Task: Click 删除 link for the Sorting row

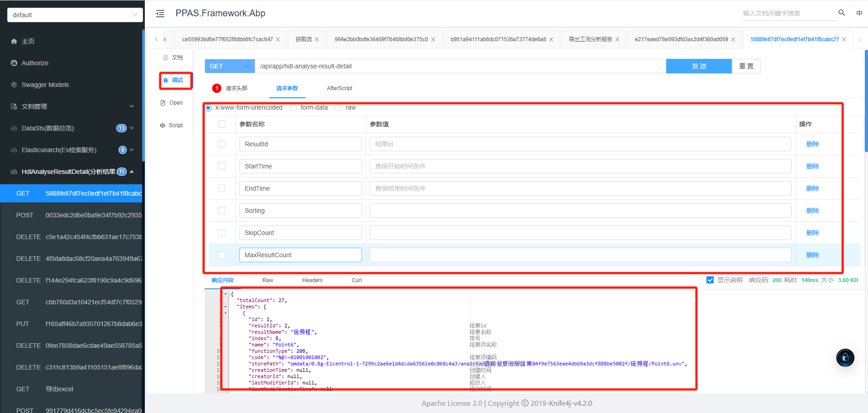Action: (812, 211)
